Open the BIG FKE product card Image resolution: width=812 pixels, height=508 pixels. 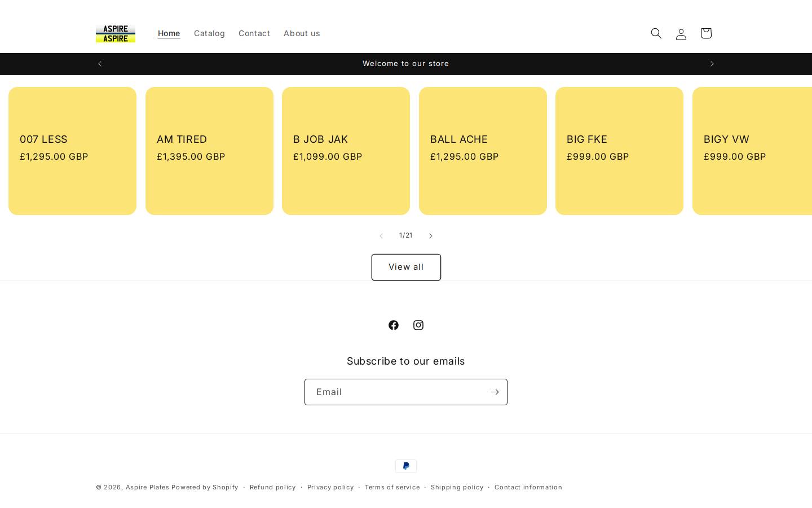[x=619, y=151]
